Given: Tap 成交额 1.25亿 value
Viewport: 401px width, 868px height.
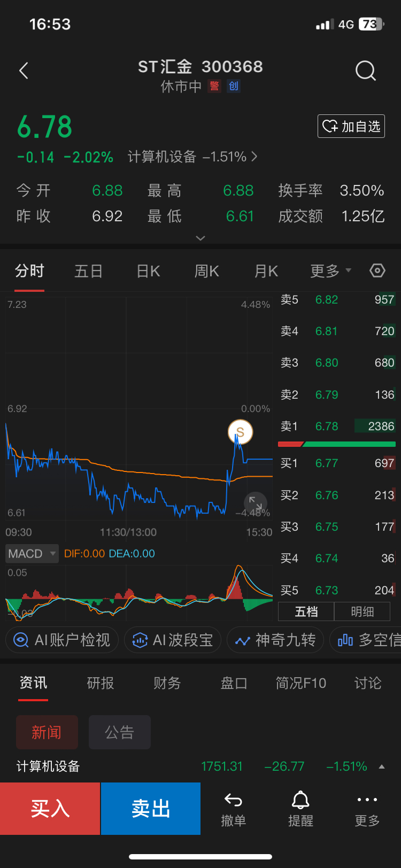Looking at the screenshot, I should 363,216.
